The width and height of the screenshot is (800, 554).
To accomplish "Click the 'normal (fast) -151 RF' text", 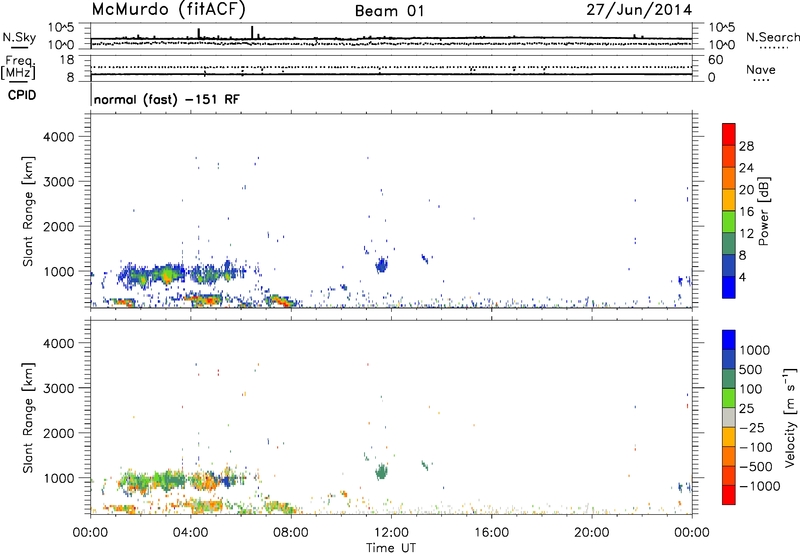I will (166, 99).
